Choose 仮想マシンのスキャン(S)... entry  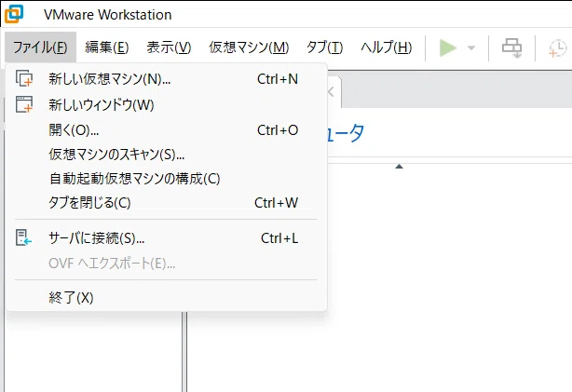[166, 155]
